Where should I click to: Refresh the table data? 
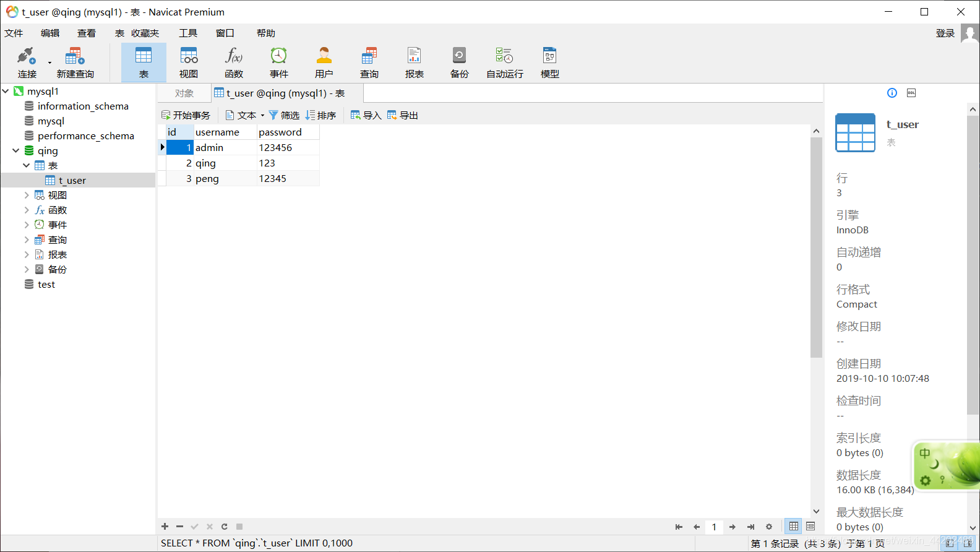click(x=225, y=527)
